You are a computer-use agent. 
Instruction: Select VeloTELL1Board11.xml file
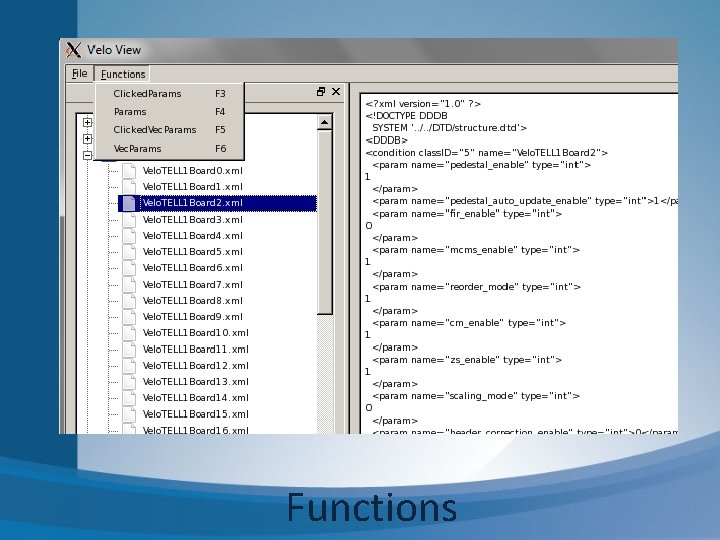click(x=195, y=349)
